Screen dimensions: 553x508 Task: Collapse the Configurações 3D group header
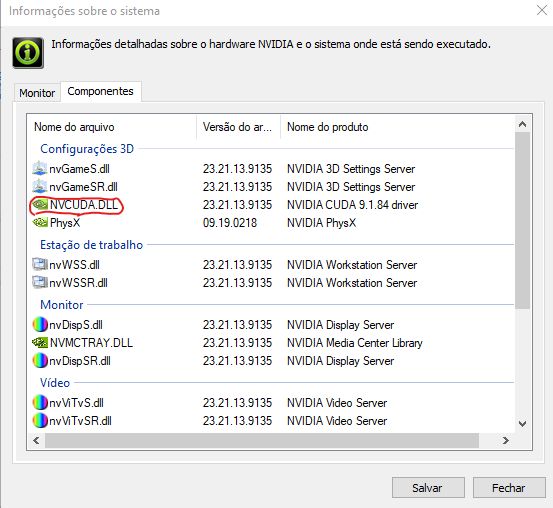pyautogui.click(x=87, y=149)
